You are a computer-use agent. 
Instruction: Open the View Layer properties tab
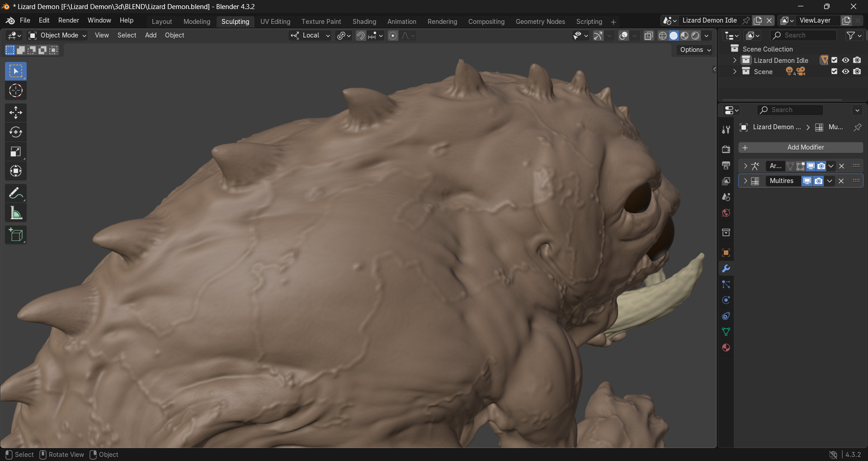coord(726,181)
